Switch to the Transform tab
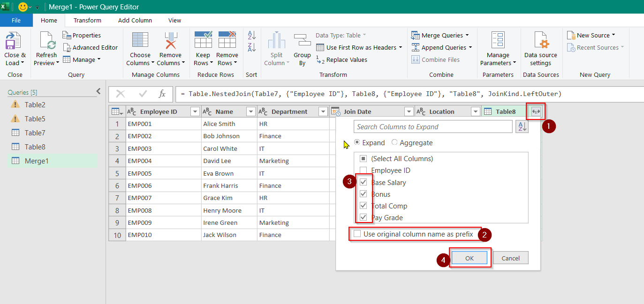 point(87,20)
